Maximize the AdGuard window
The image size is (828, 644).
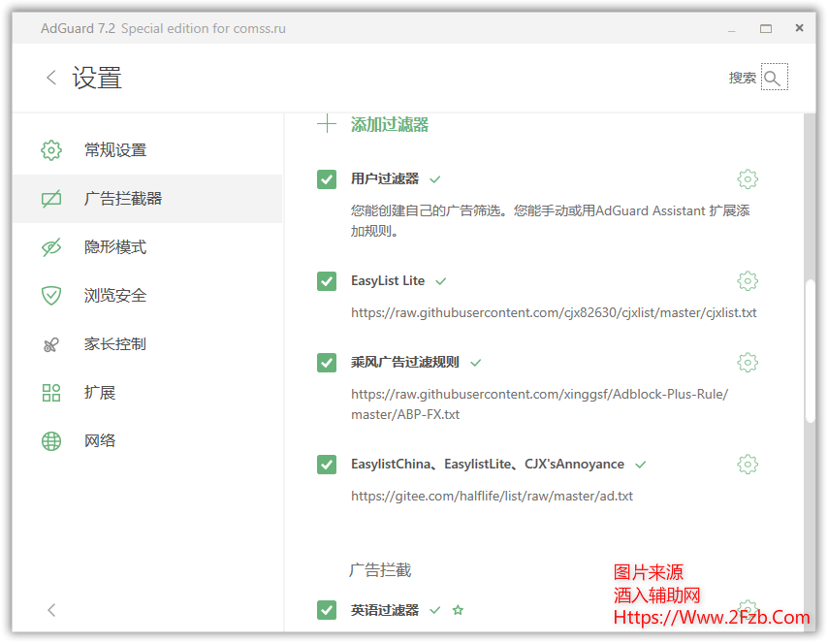(x=766, y=28)
